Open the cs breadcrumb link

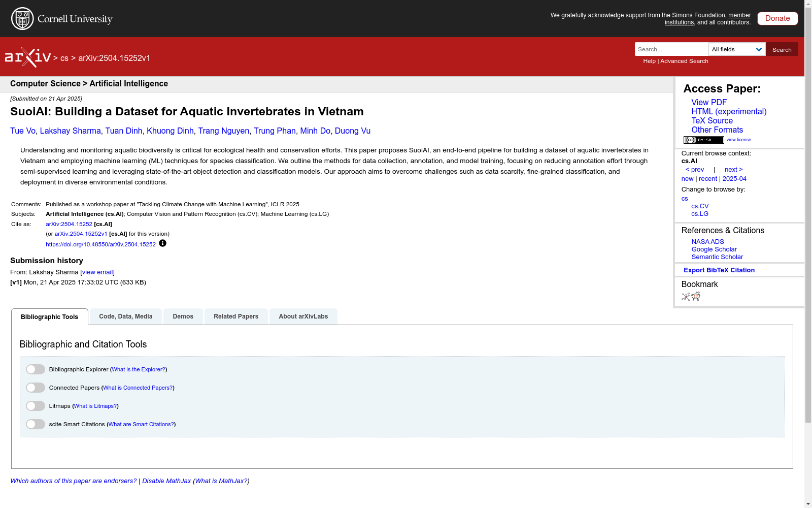coord(64,58)
